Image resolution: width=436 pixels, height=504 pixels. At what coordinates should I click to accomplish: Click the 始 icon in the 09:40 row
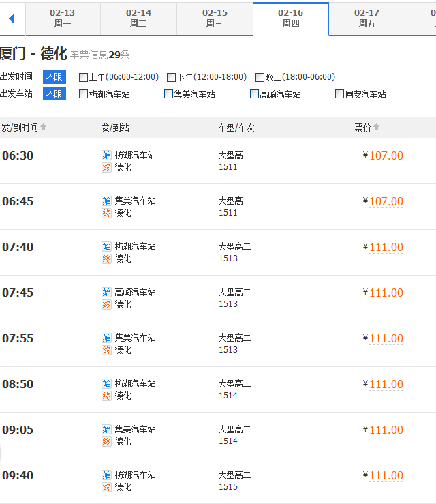106,475
